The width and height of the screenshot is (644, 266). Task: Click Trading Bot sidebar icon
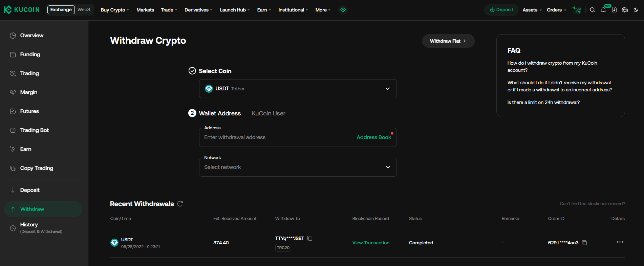click(x=13, y=130)
